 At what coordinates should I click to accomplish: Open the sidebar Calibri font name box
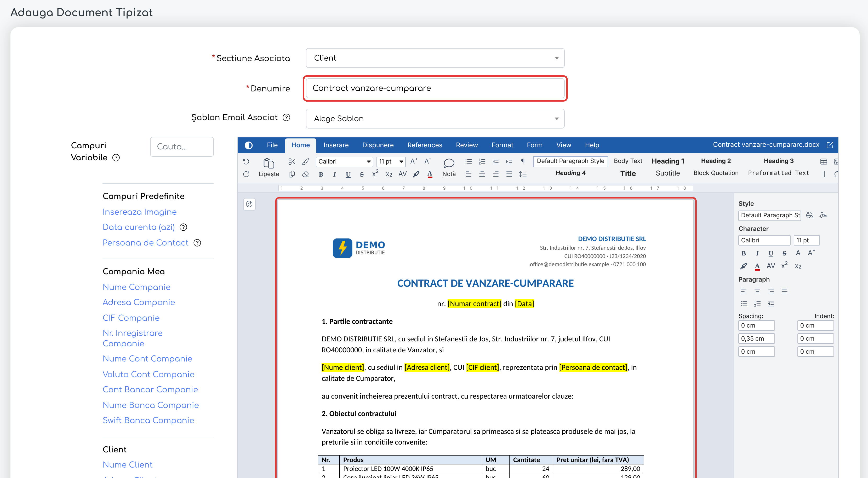point(764,240)
